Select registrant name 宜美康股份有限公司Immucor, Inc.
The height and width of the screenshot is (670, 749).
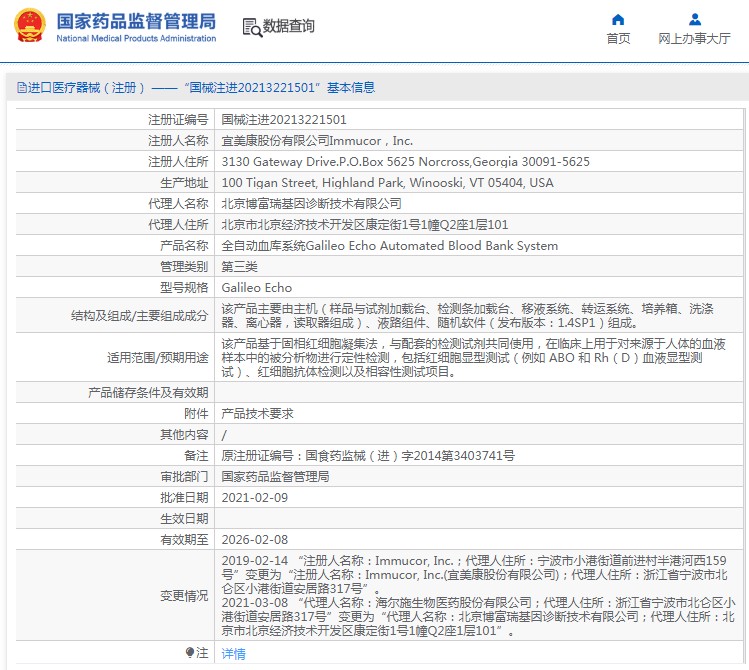tap(317, 140)
